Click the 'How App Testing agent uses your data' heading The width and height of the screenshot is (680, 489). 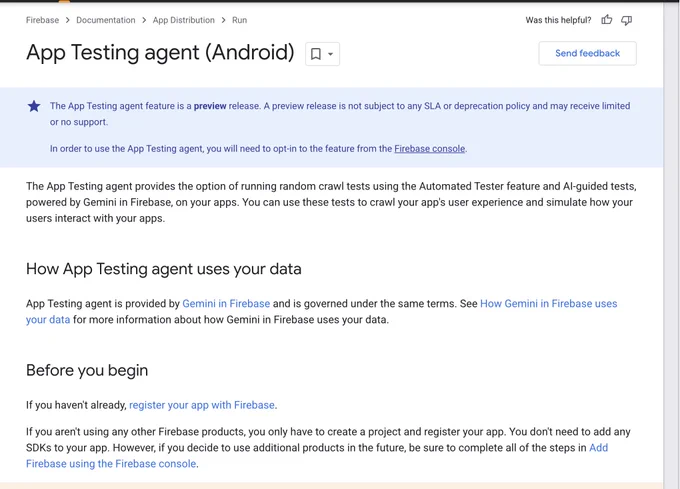click(163, 269)
